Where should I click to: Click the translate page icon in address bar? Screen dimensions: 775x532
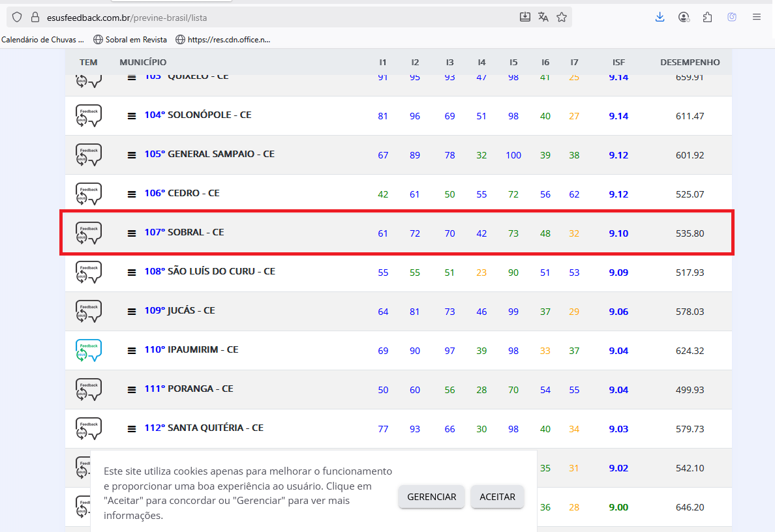[x=543, y=17]
